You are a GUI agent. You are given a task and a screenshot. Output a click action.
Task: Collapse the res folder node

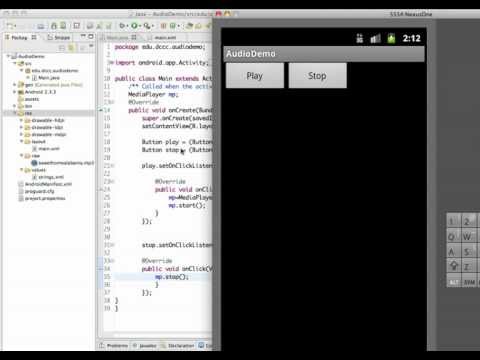pos(15,113)
